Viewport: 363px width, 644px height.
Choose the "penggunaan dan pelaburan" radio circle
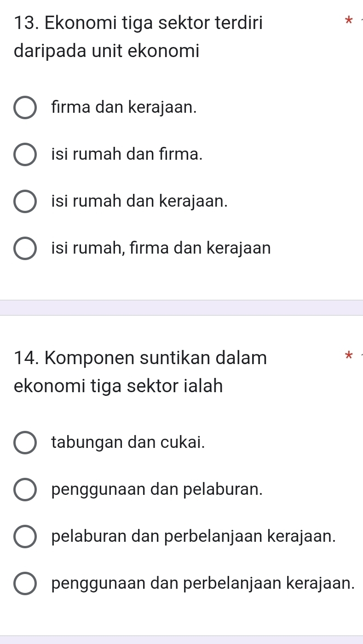click(x=25, y=490)
